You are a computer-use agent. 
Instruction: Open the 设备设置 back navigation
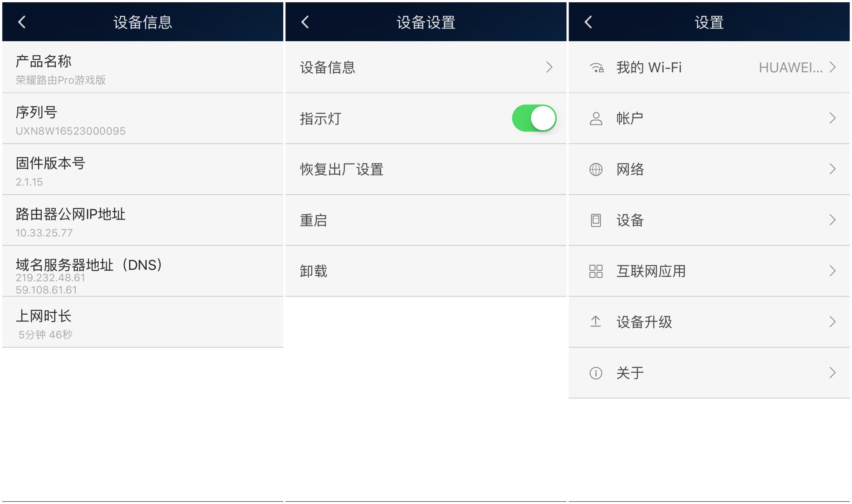point(305,21)
